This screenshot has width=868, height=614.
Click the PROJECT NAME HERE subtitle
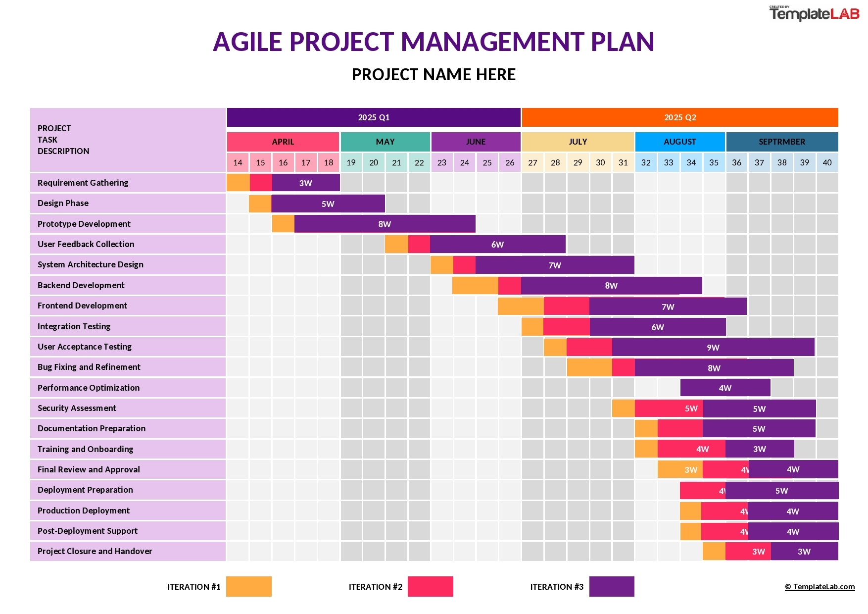[x=434, y=75]
